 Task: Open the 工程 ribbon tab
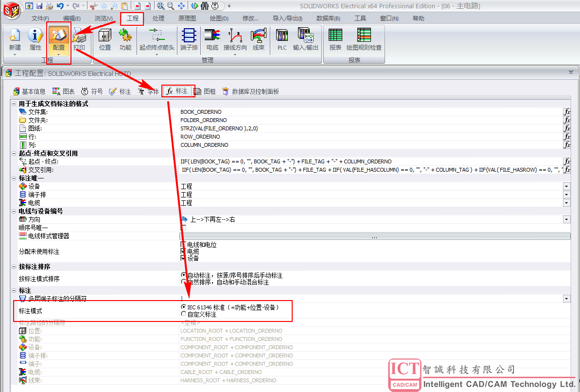click(132, 18)
